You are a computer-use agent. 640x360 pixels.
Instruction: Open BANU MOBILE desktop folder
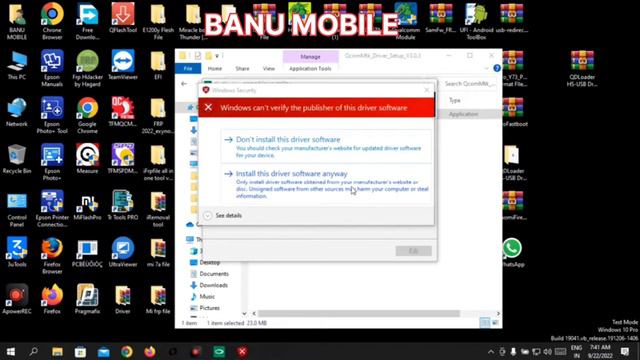(x=17, y=22)
